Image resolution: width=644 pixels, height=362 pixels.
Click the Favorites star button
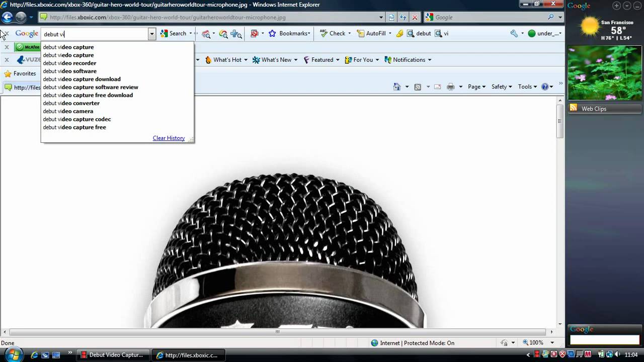[20, 73]
